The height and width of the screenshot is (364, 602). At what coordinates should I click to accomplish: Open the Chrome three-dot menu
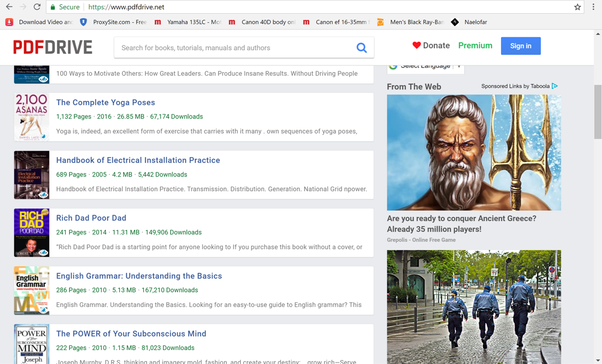[593, 7]
